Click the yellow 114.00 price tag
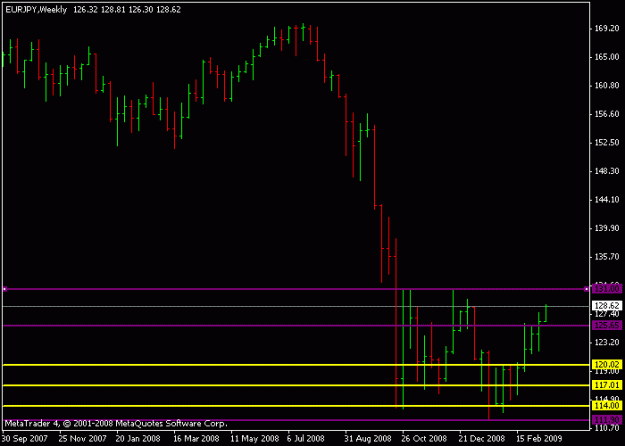Screen dimensions: 625x446 pos(607,406)
